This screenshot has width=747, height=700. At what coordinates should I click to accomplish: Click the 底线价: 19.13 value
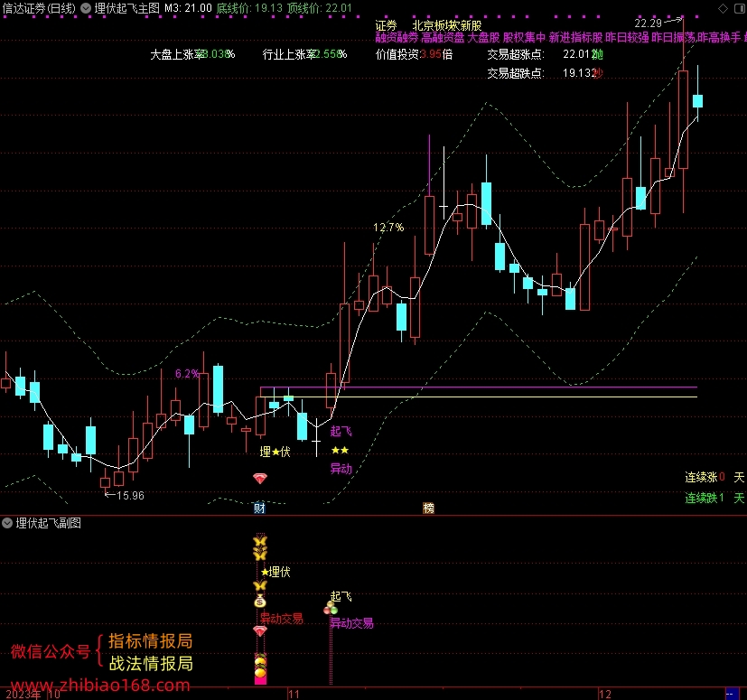(x=249, y=8)
